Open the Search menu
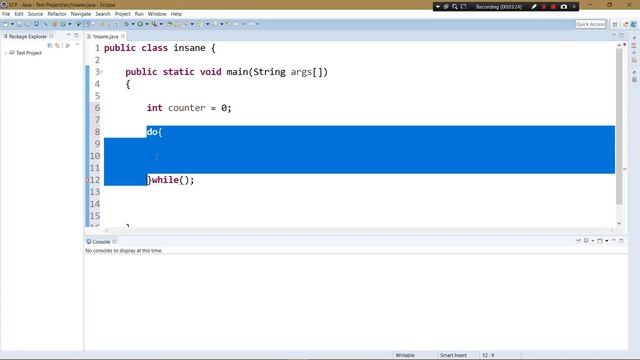Screen dimensions: 640x360 103,14
